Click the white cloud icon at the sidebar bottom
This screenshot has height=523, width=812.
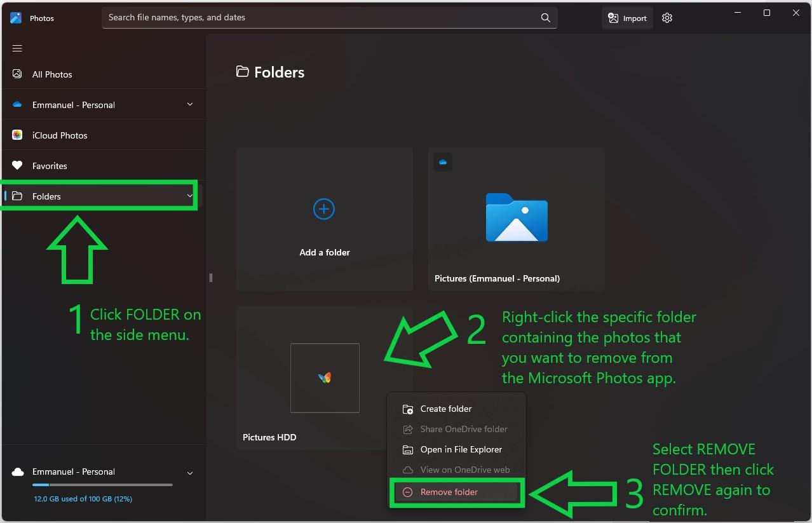point(18,472)
